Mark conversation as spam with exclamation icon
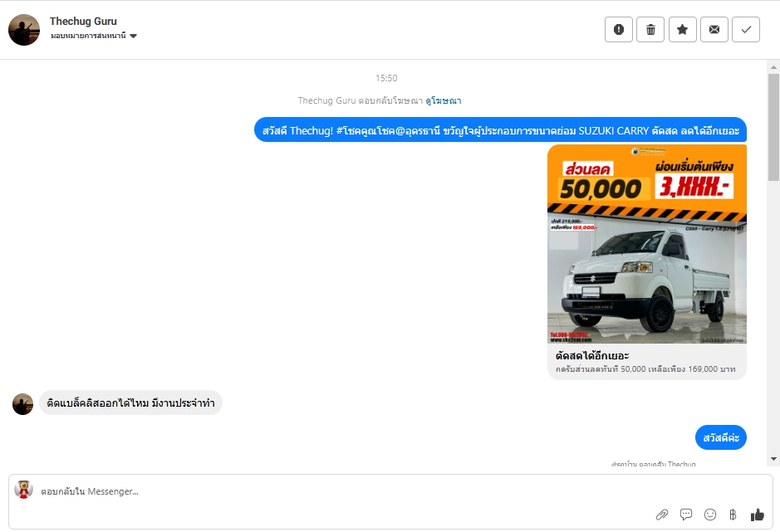 [619, 29]
